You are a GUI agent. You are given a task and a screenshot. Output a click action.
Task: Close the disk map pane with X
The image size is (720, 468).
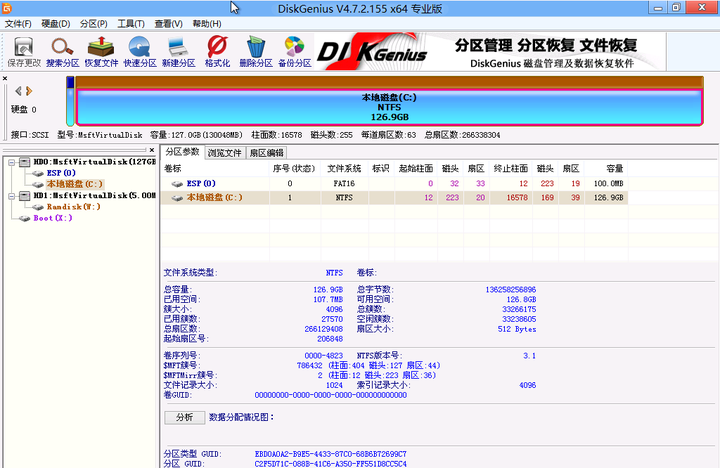(x=5, y=79)
